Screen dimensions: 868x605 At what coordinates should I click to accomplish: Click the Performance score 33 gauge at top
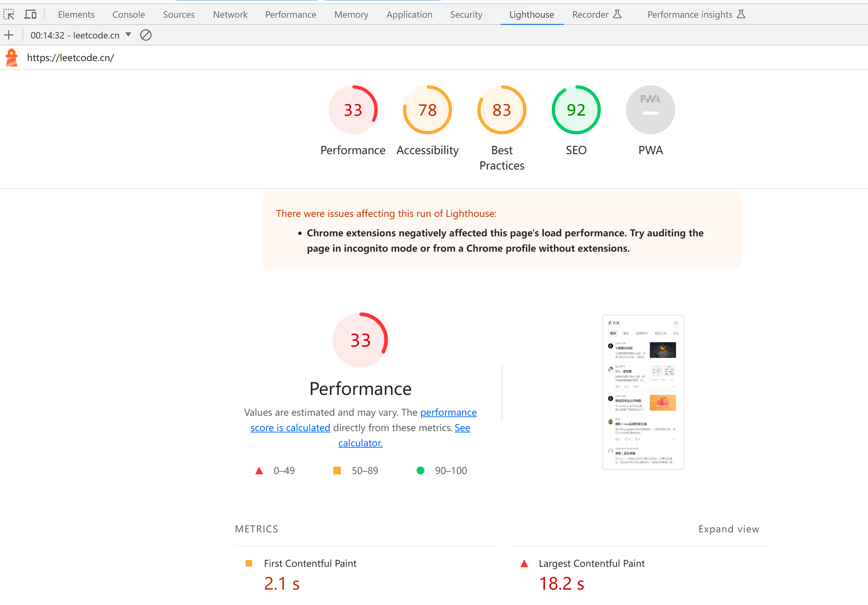coord(353,110)
